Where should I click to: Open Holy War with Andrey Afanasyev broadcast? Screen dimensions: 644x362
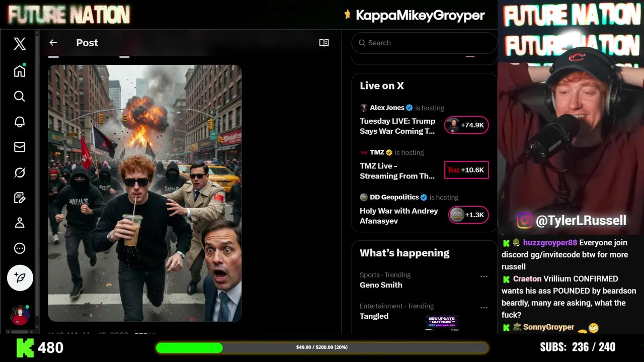pos(399,216)
